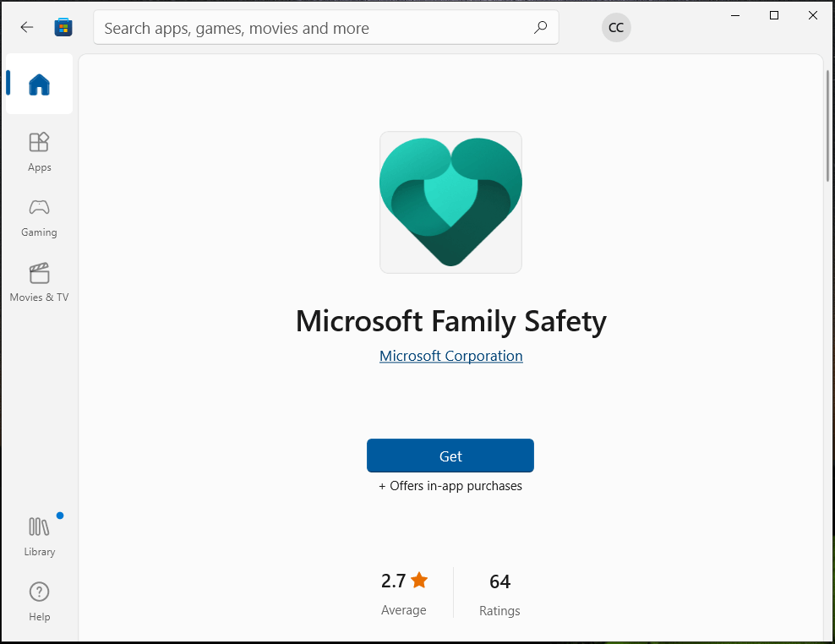
Task: Maximize the Microsoft Store window
Action: (x=774, y=15)
